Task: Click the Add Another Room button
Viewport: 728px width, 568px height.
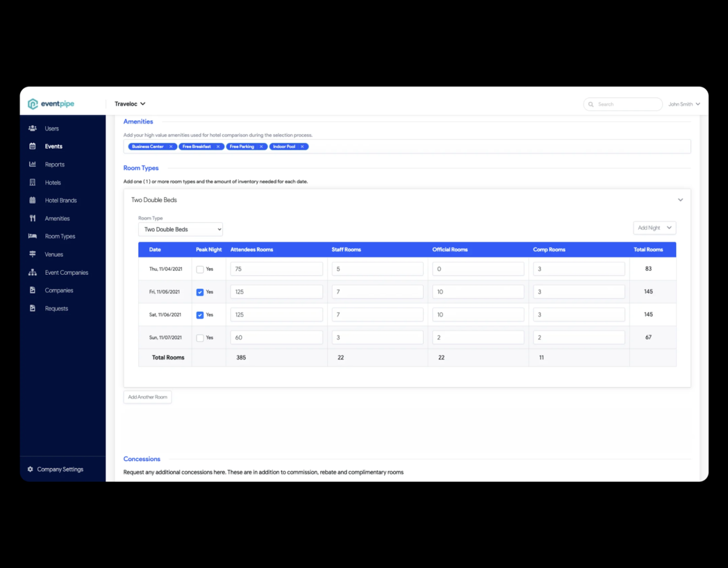Action: (147, 397)
